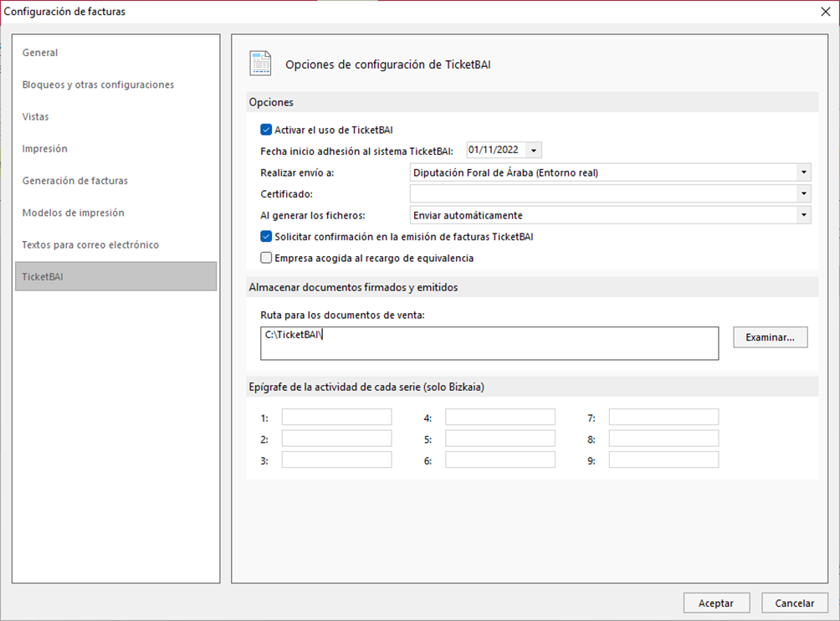Open the Fecha inicio adhesión date picker arrow
This screenshot has height=621, width=840.
[x=534, y=151]
